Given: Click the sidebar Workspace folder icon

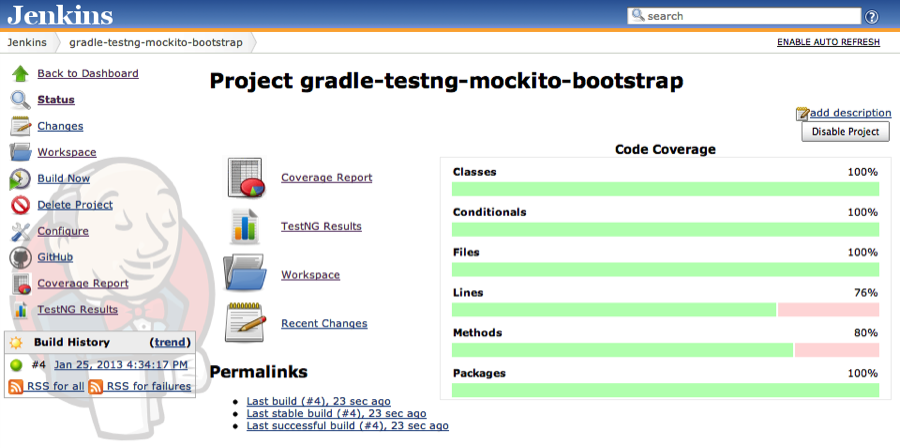Looking at the screenshot, I should click(20, 153).
